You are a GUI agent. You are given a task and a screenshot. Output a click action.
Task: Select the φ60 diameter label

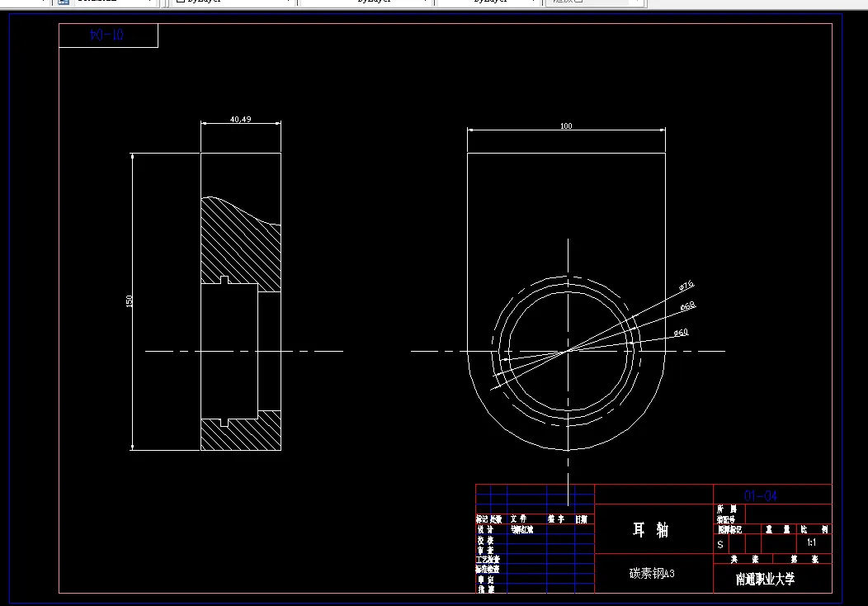pyautogui.click(x=681, y=333)
